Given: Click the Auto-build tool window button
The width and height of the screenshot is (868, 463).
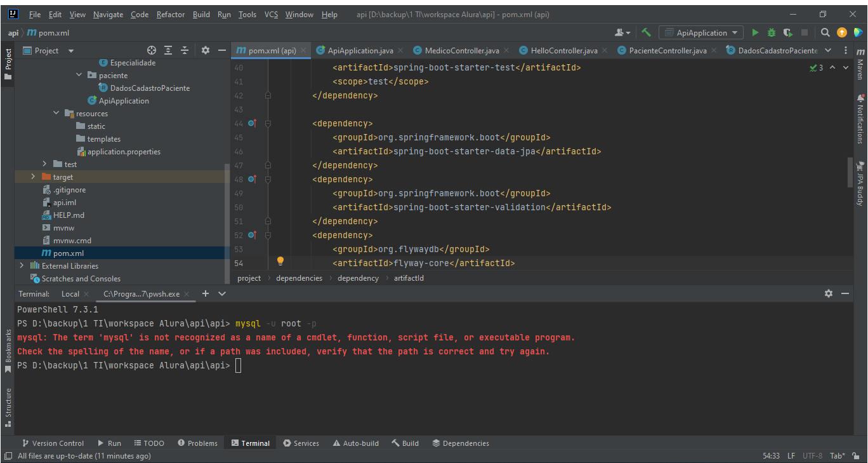Looking at the screenshot, I should (x=356, y=443).
